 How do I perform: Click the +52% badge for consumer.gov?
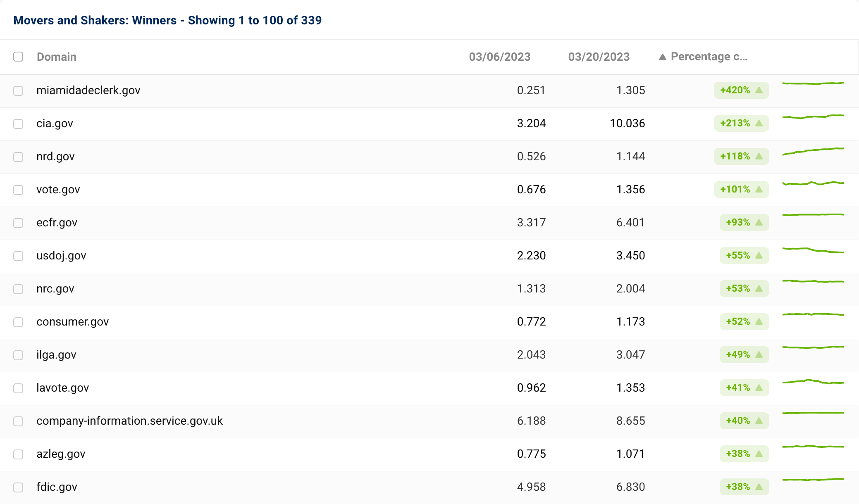(744, 321)
